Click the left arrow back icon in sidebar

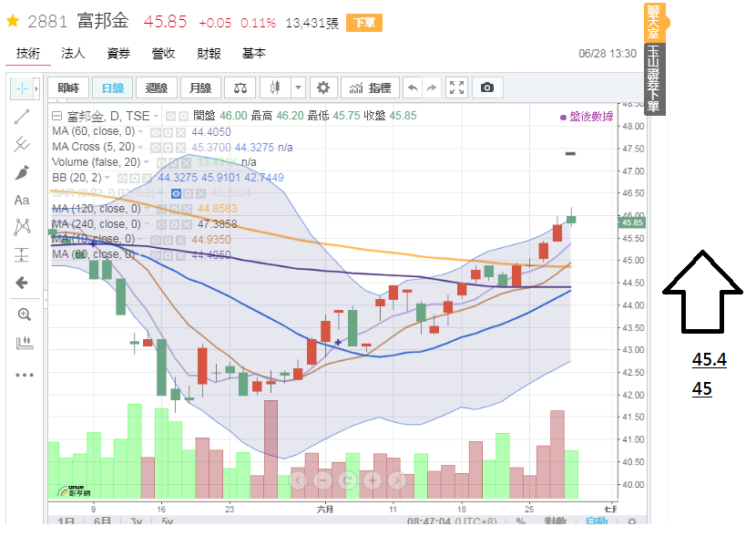(22, 283)
